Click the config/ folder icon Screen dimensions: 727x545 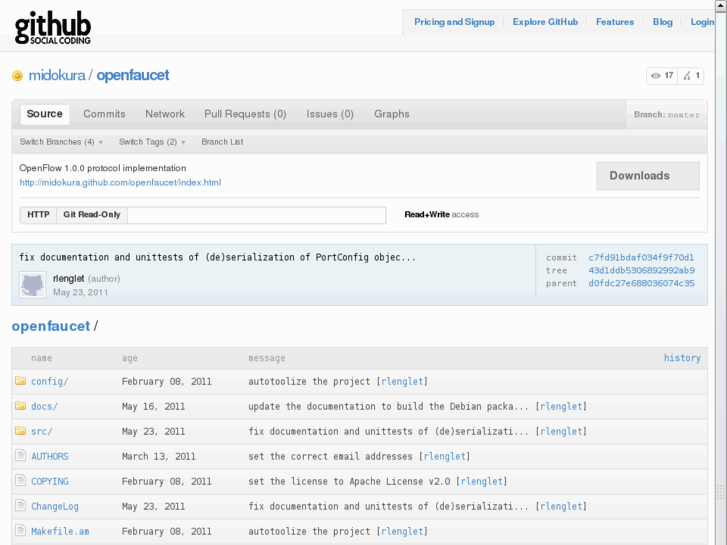coord(20,381)
